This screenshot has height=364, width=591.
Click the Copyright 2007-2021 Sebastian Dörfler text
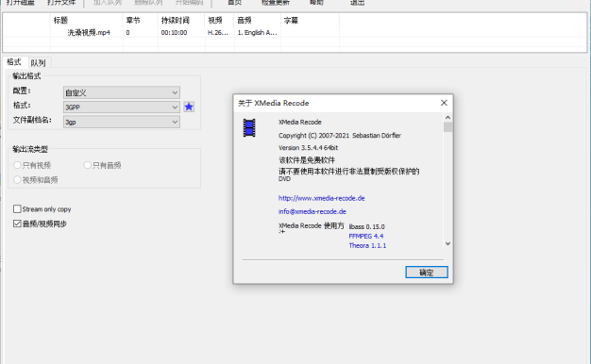[x=340, y=135]
